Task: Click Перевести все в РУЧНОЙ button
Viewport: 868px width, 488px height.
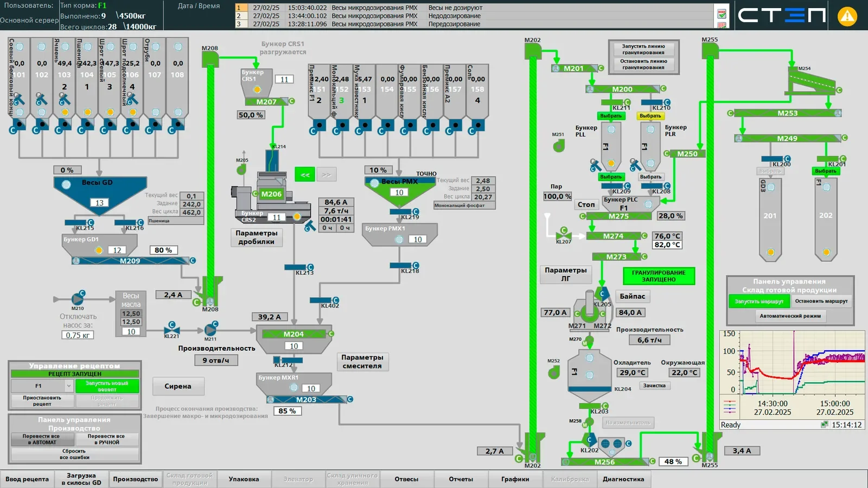Action: (106, 439)
